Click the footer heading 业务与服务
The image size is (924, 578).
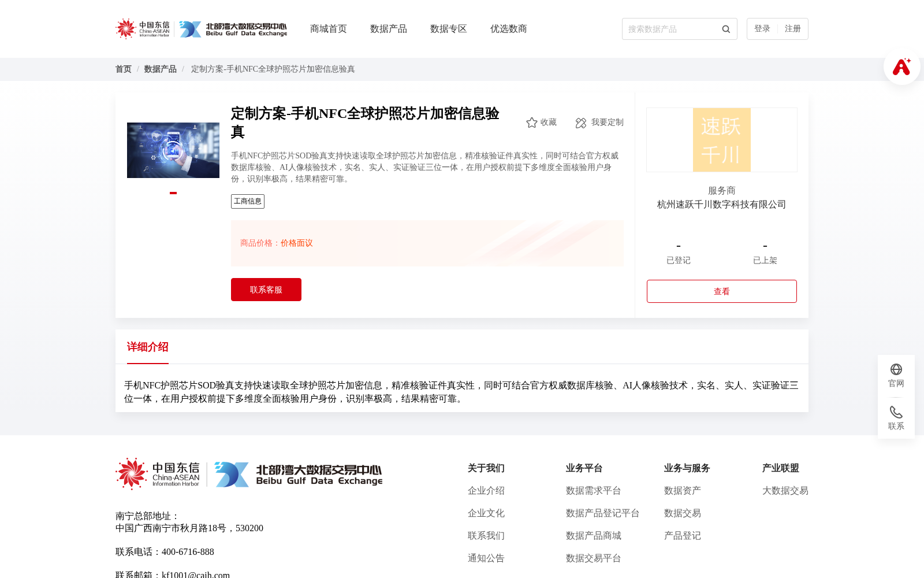tap(687, 468)
